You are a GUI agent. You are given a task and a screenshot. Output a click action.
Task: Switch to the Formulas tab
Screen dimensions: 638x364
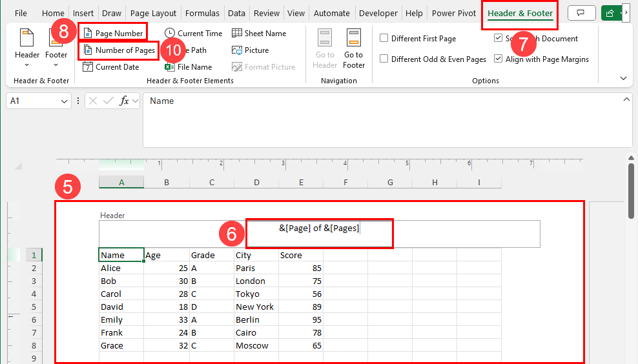click(x=202, y=13)
